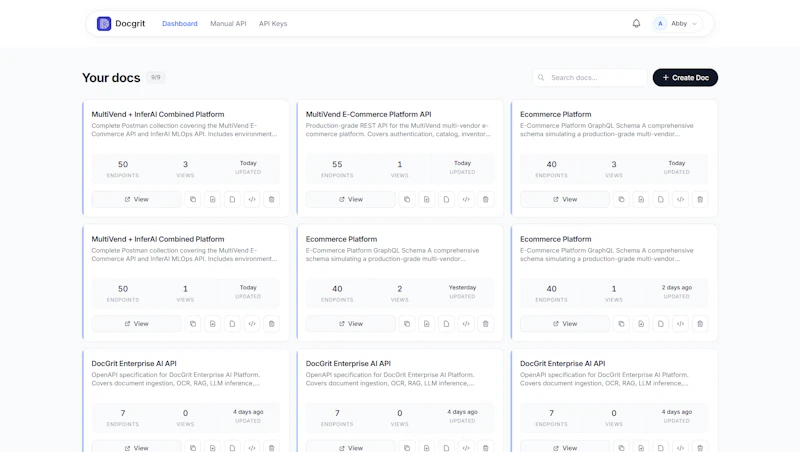Image resolution: width=800 pixels, height=452 pixels.
Task: Open embed code for MultiVend E-Commerce Platform API
Action: (466, 199)
